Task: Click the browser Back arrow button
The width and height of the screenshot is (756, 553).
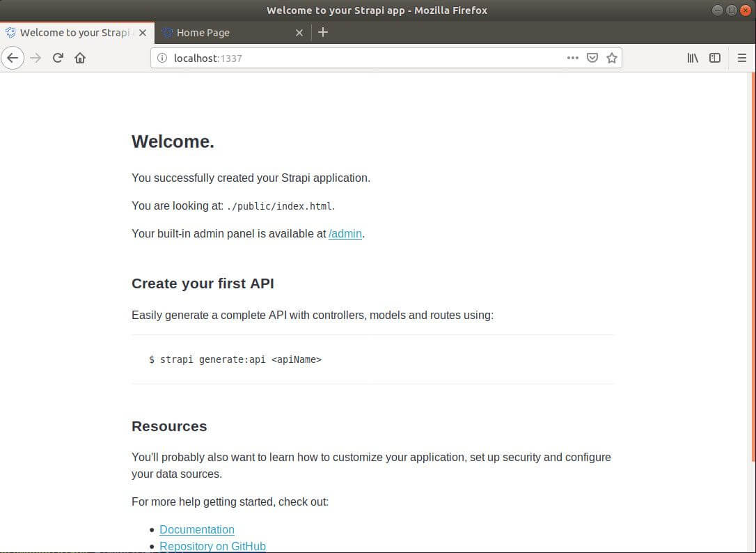Action: tap(13, 58)
